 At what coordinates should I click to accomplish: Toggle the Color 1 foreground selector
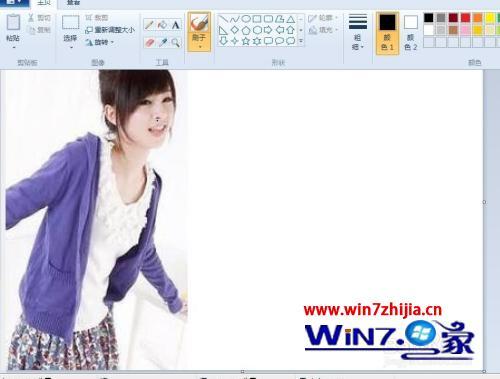[x=387, y=33]
